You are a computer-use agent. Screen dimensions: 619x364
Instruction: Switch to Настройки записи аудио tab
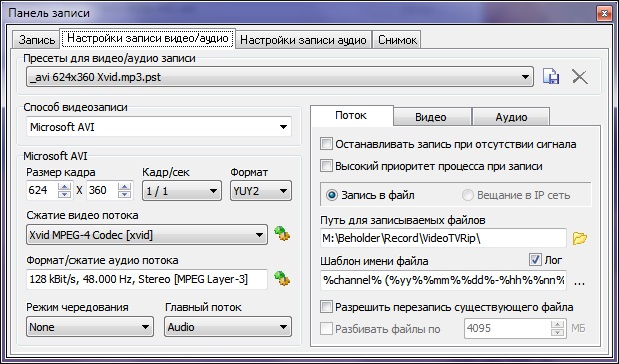point(303,40)
